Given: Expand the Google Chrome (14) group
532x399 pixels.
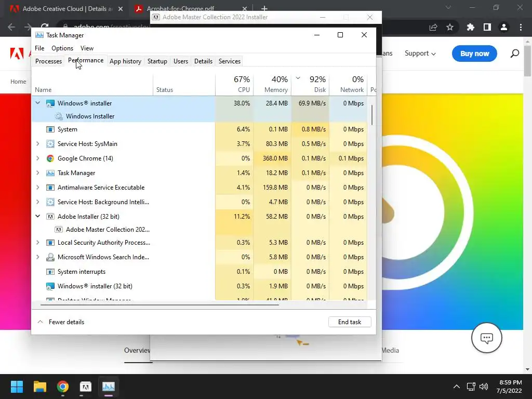Looking at the screenshot, I should point(37,158).
